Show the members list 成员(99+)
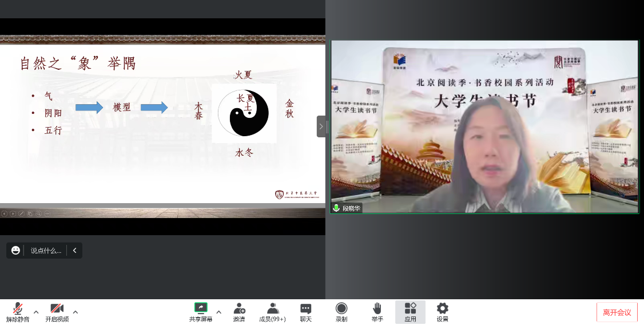Screen dimensions: 644x325 [272, 312]
